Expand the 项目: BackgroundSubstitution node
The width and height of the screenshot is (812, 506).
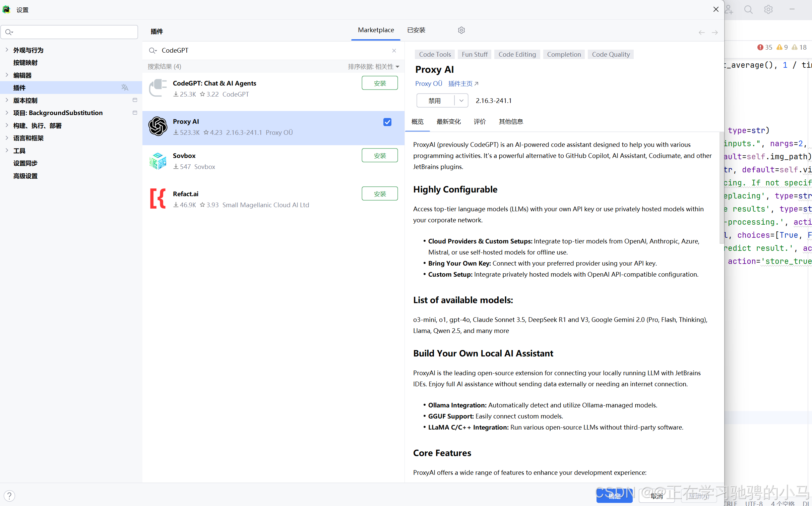tap(7, 113)
